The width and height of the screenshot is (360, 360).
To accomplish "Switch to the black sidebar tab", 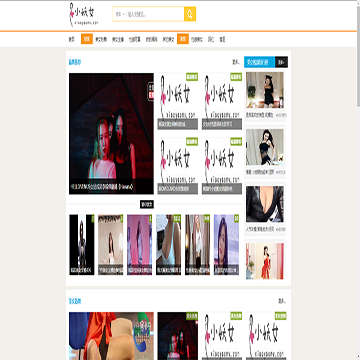I will [x=281, y=62].
